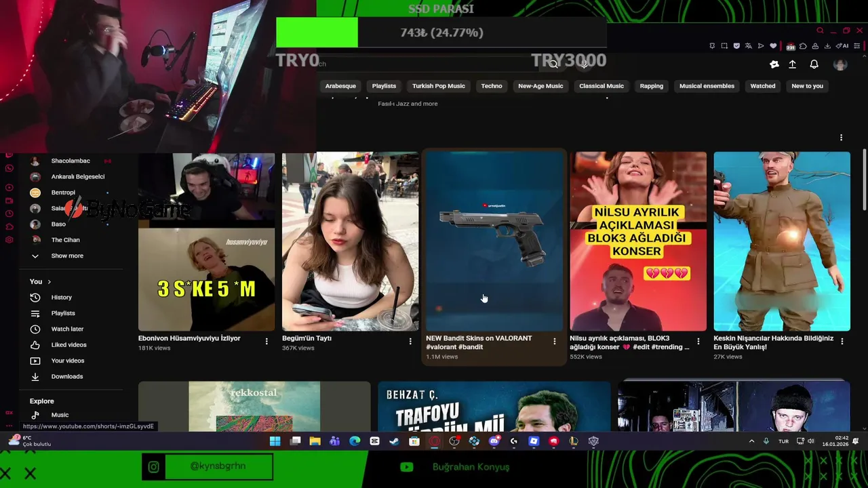Click the sparkle icon next to upload
The width and height of the screenshot is (868, 488).
[774, 64]
